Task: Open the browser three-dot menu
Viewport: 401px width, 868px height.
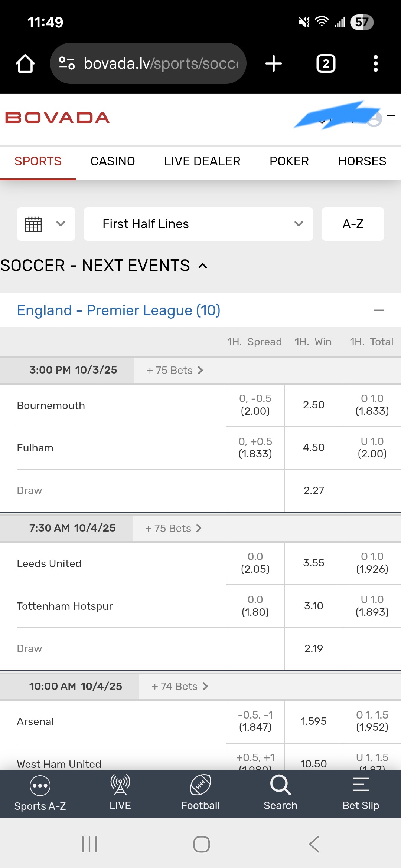Action: pyautogui.click(x=375, y=63)
